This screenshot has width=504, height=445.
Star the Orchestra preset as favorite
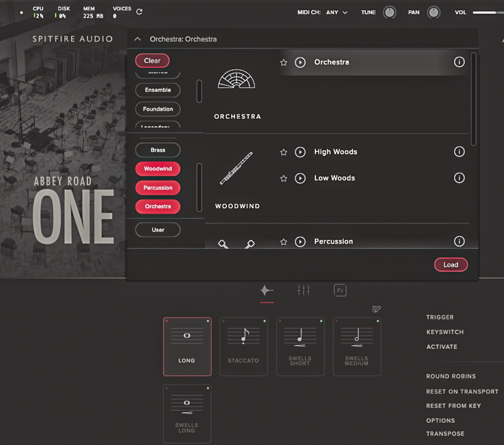[283, 63]
